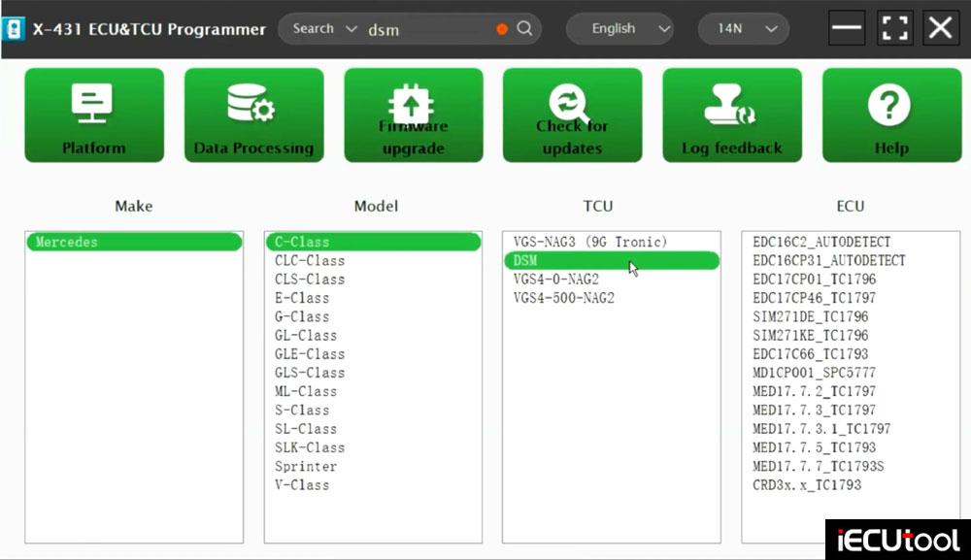Select Sprinter model

306,466
